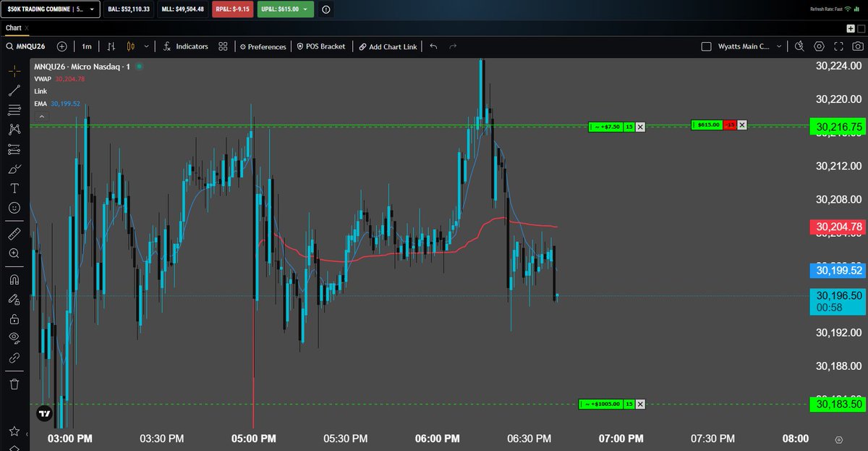868x451 pixels.
Task: Click the Link legend entry
Action: point(40,91)
